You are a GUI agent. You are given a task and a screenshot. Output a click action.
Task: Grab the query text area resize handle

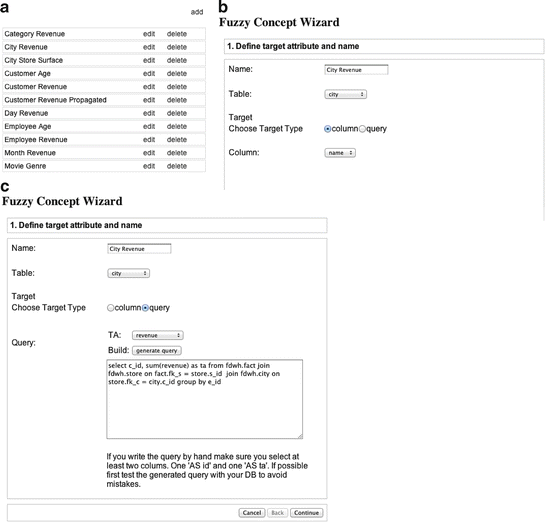[x=300, y=436]
